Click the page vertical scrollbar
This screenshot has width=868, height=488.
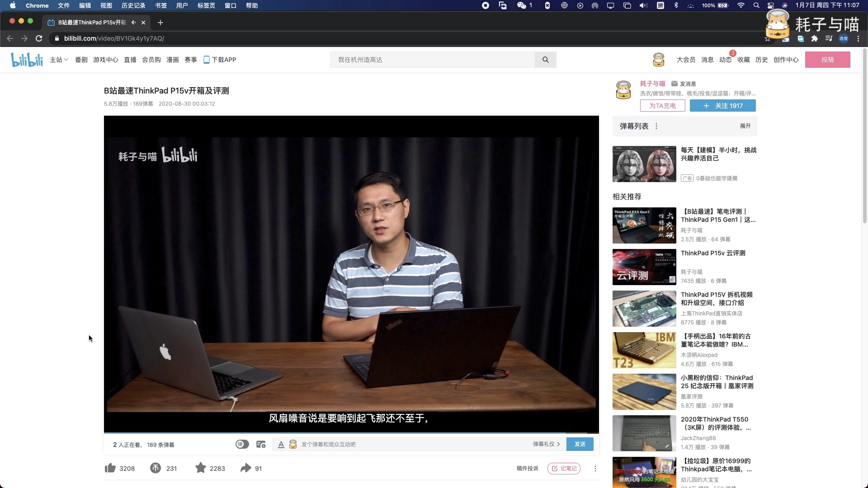pos(864,136)
